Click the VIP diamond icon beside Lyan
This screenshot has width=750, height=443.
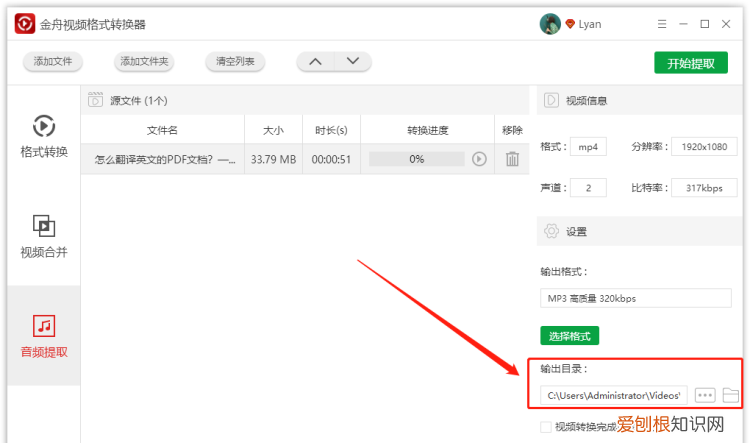[570, 24]
